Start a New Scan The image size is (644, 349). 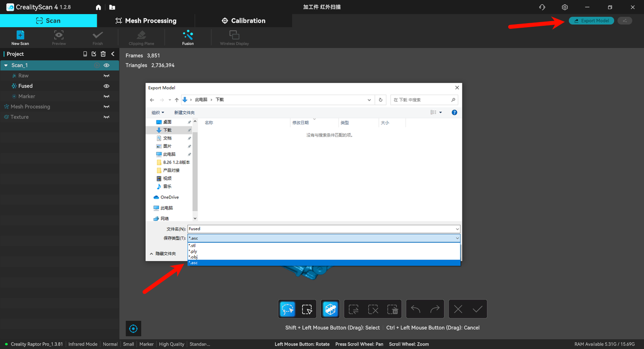[x=21, y=37]
